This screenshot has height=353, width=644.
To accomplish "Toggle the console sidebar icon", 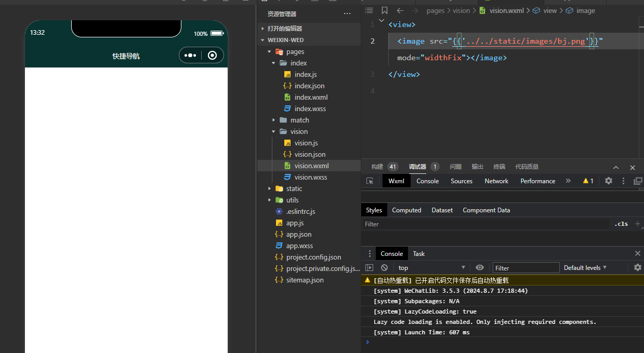I will [x=370, y=268].
